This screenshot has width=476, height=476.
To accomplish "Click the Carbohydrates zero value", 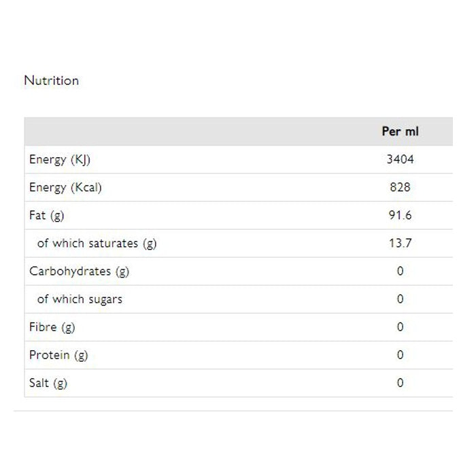I will pyautogui.click(x=400, y=271).
